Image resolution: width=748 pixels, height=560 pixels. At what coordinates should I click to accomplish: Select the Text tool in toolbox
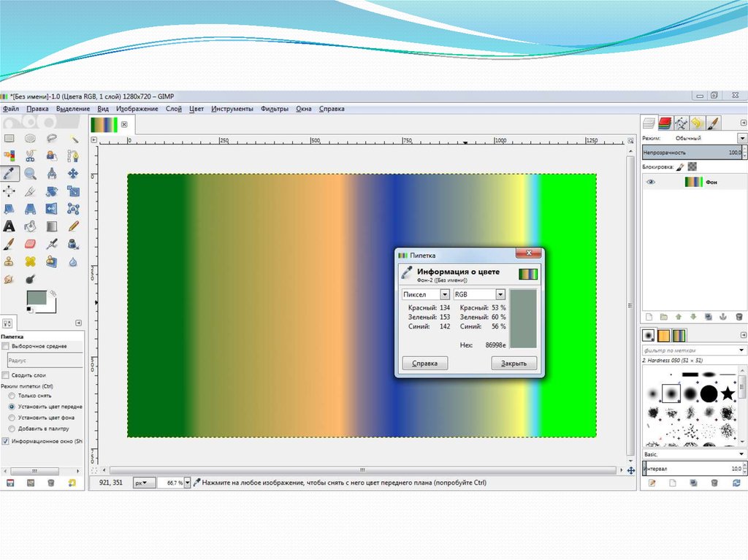[9, 226]
